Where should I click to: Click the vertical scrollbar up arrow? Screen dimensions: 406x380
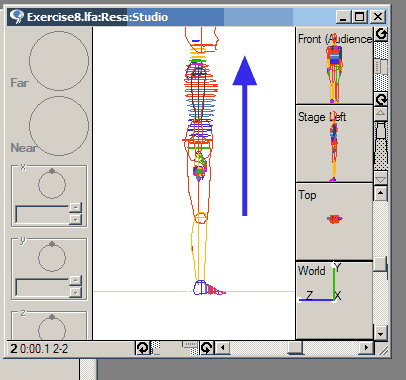coord(381,194)
